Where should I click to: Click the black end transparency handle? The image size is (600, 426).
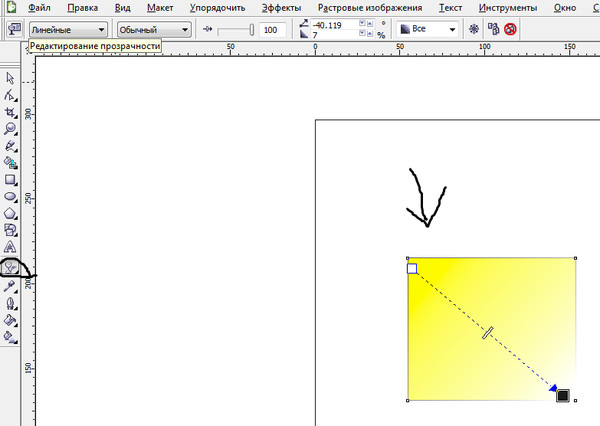point(563,395)
